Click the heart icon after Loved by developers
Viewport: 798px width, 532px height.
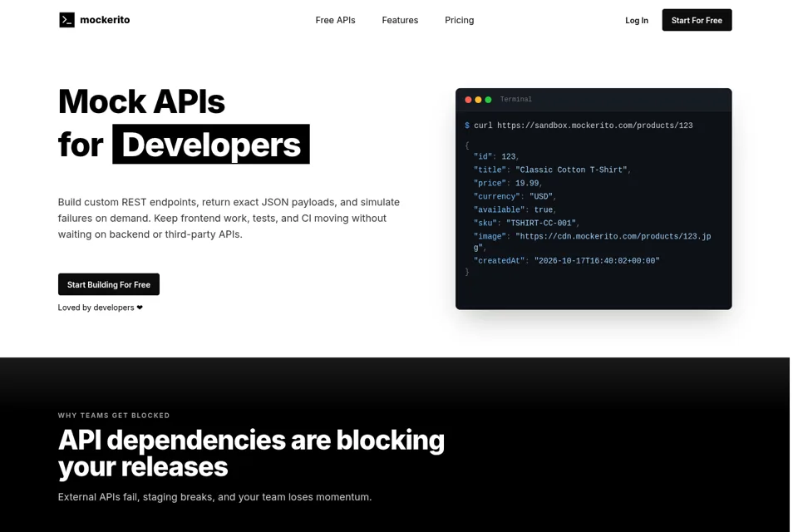pos(140,308)
